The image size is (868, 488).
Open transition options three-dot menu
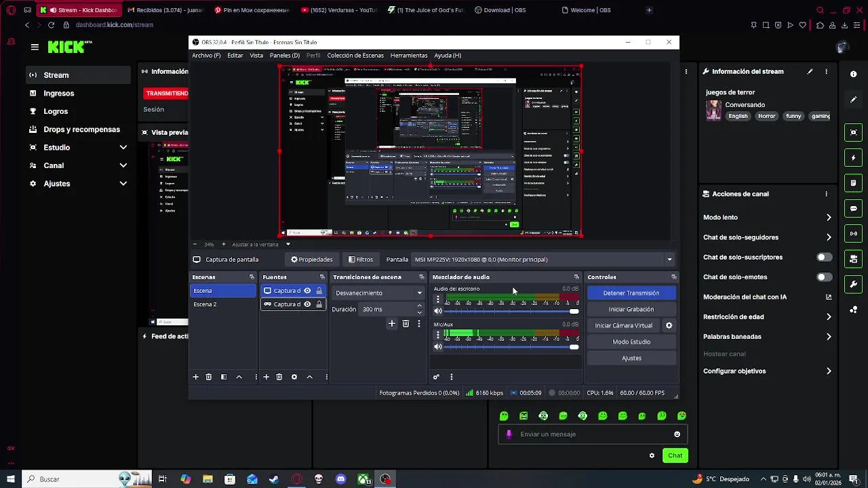pyautogui.click(x=418, y=324)
